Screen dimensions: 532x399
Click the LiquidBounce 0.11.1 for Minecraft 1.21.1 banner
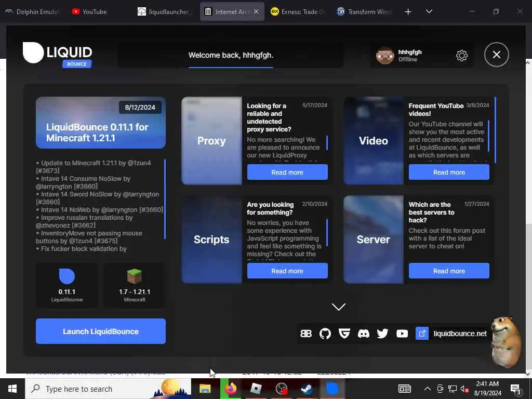[x=101, y=123]
